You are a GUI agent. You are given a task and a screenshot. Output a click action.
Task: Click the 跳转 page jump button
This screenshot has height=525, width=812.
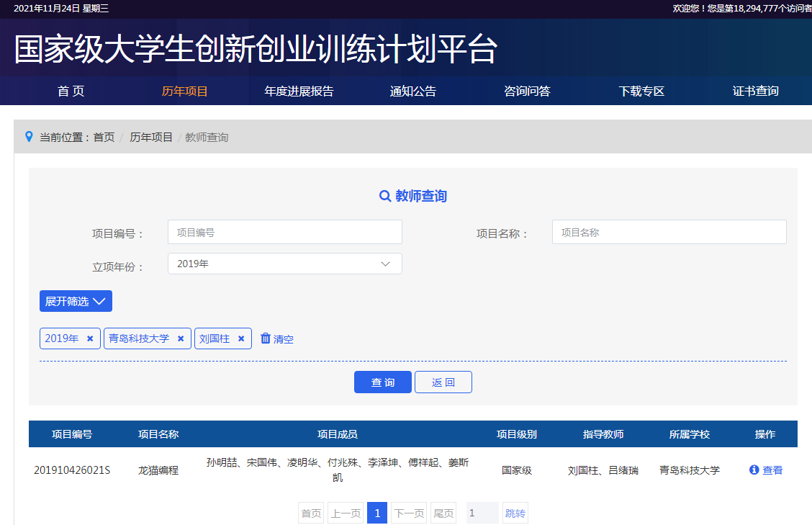[515, 513]
